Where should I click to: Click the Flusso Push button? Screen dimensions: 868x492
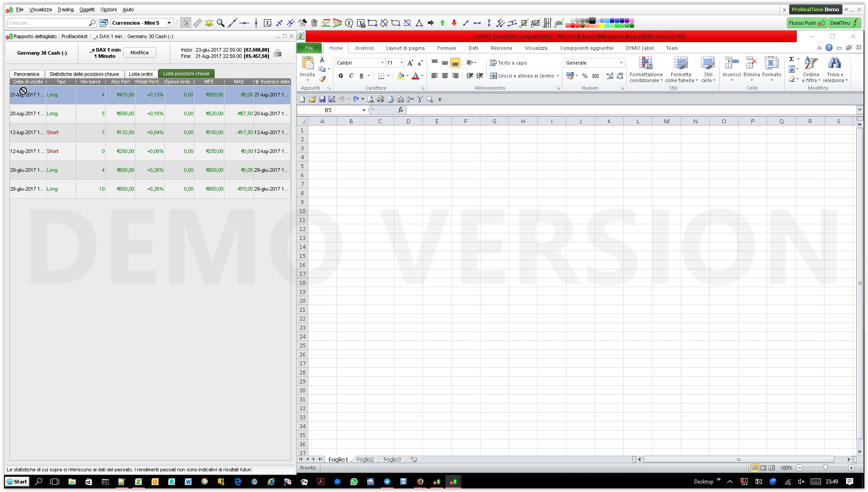click(807, 23)
